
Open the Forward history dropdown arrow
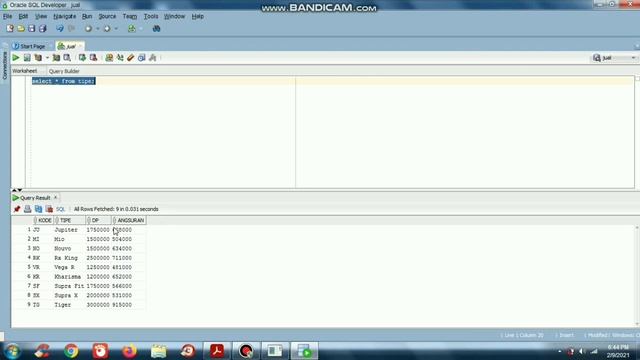[x=116, y=29]
